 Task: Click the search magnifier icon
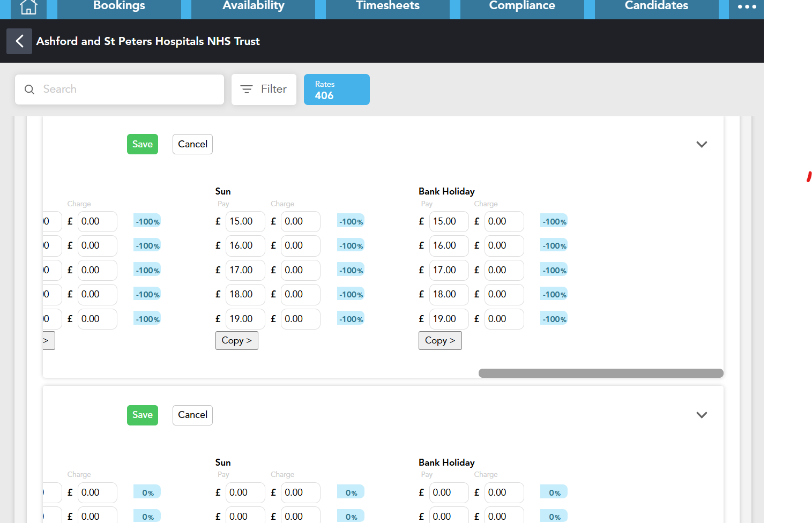click(29, 89)
